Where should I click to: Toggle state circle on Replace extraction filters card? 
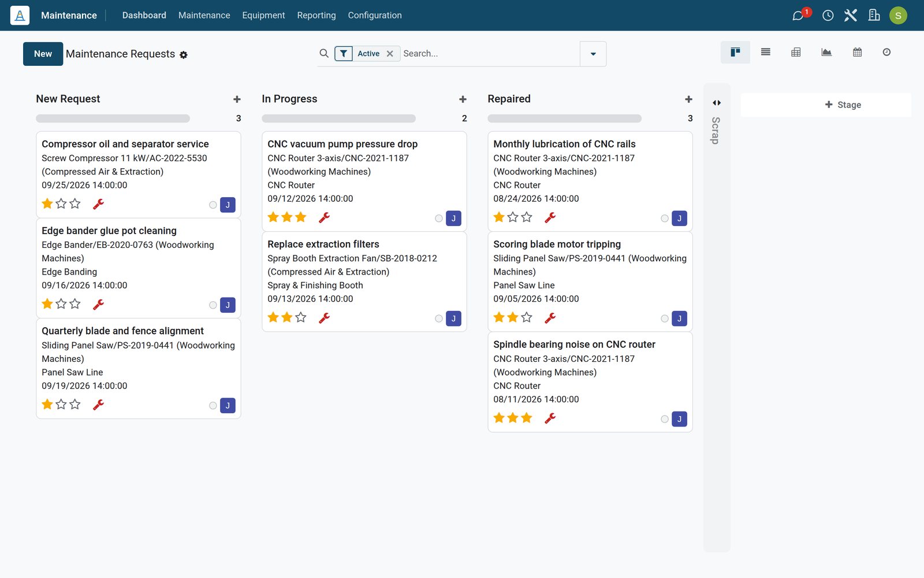tap(439, 318)
